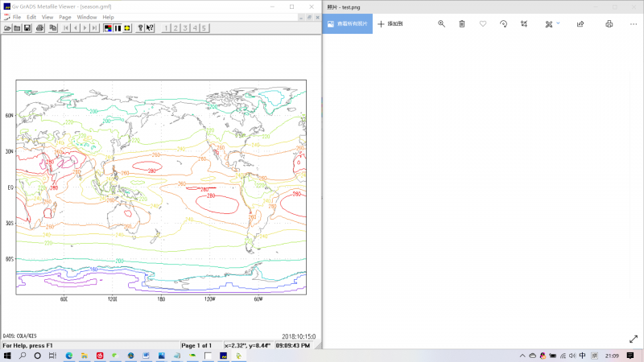
Task: Rotate the image in Photos app
Action: [x=503, y=24]
